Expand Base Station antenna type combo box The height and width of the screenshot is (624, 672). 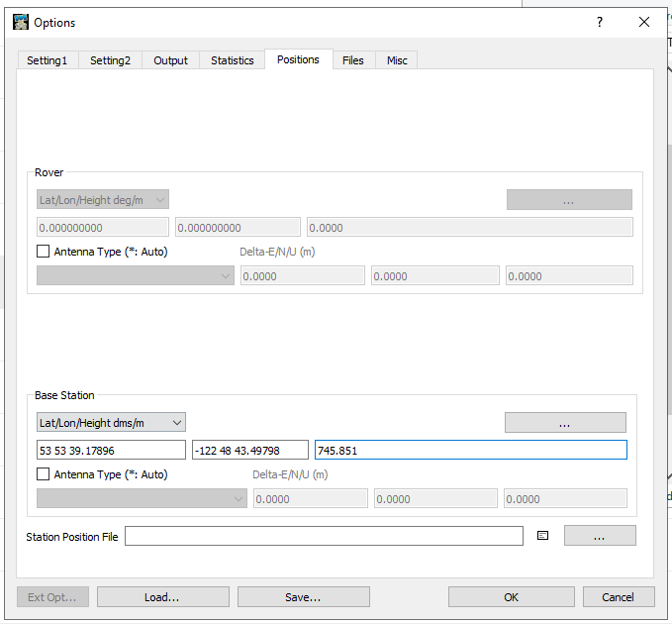[x=142, y=499]
